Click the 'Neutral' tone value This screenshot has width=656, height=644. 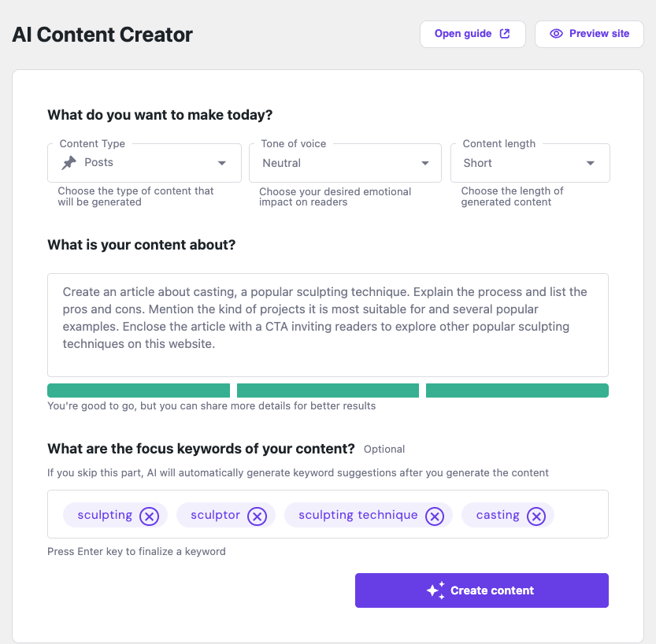pyautogui.click(x=282, y=163)
